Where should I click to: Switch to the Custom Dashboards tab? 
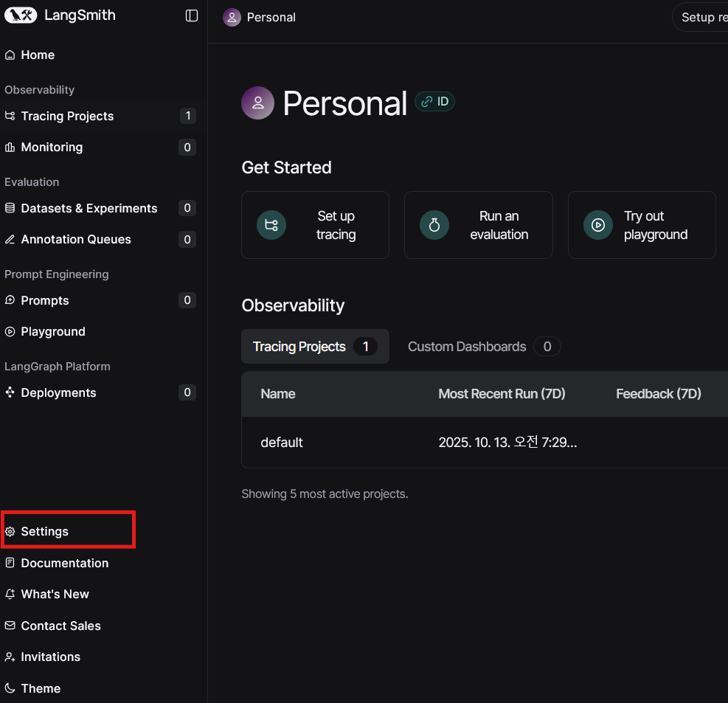485,347
